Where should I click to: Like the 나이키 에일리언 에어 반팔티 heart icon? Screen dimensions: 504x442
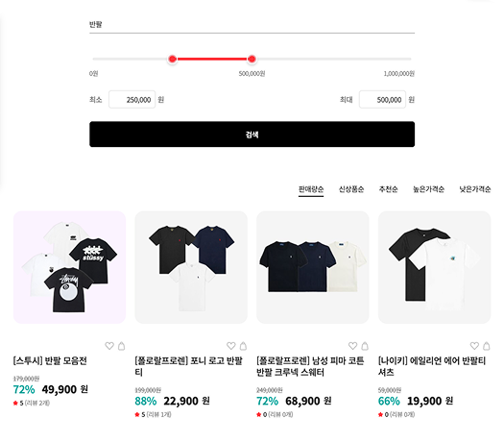point(474,346)
